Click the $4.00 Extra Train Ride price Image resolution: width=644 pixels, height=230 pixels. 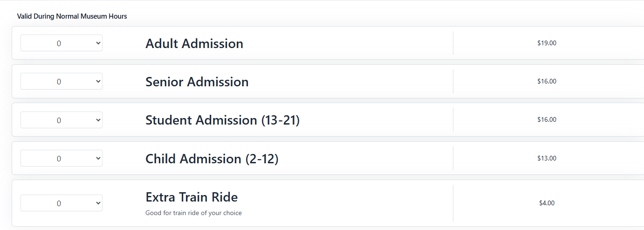(x=547, y=203)
